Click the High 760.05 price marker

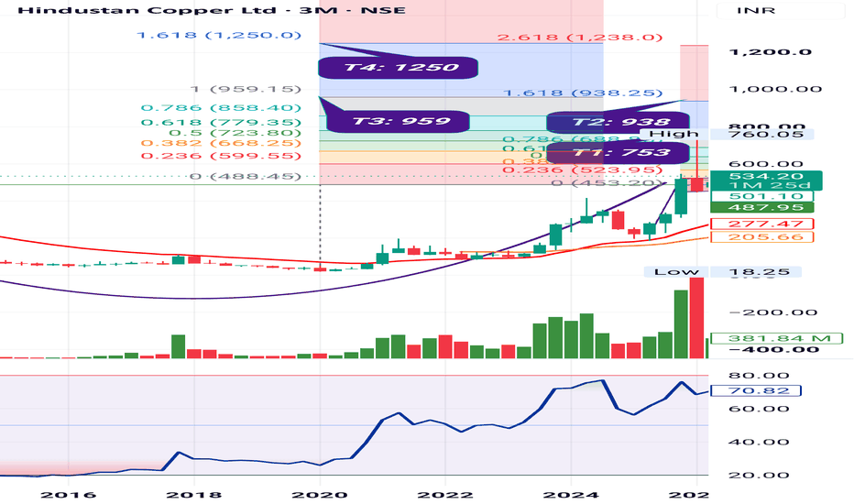click(x=728, y=134)
